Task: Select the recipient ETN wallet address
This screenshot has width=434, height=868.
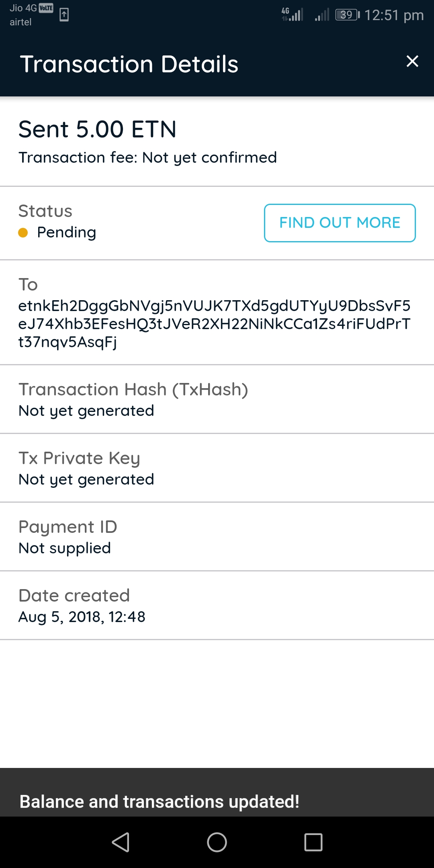Action: (214, 324)
